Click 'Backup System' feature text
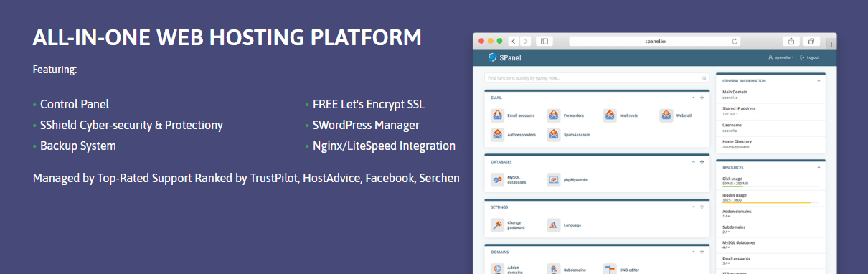 [x=78, y=146]
